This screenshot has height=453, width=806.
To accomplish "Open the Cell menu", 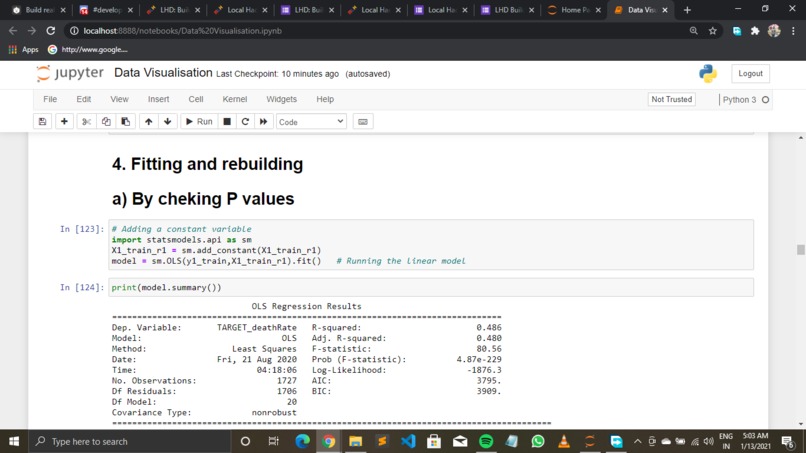I will [196, 99].
